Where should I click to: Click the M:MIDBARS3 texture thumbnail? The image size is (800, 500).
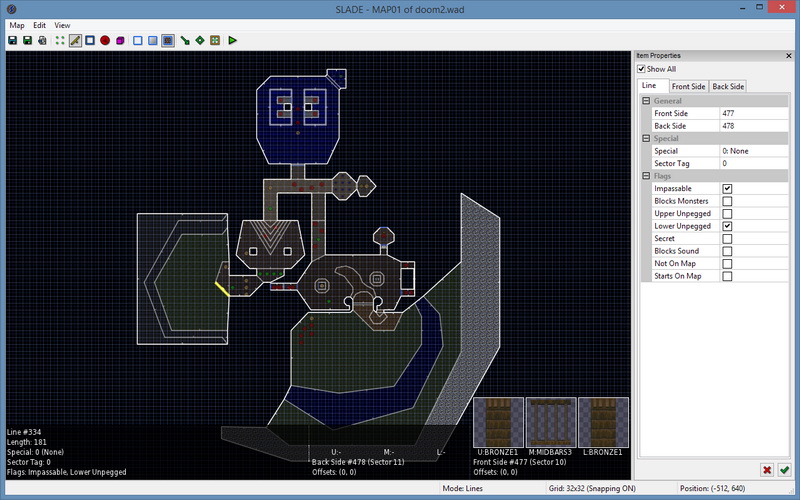click(x=551, y=422)
